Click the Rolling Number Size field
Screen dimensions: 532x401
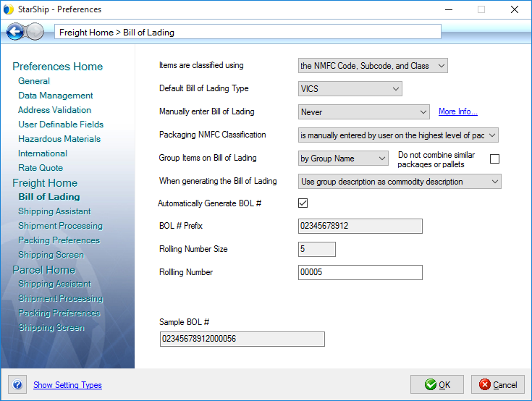[317, 249]
